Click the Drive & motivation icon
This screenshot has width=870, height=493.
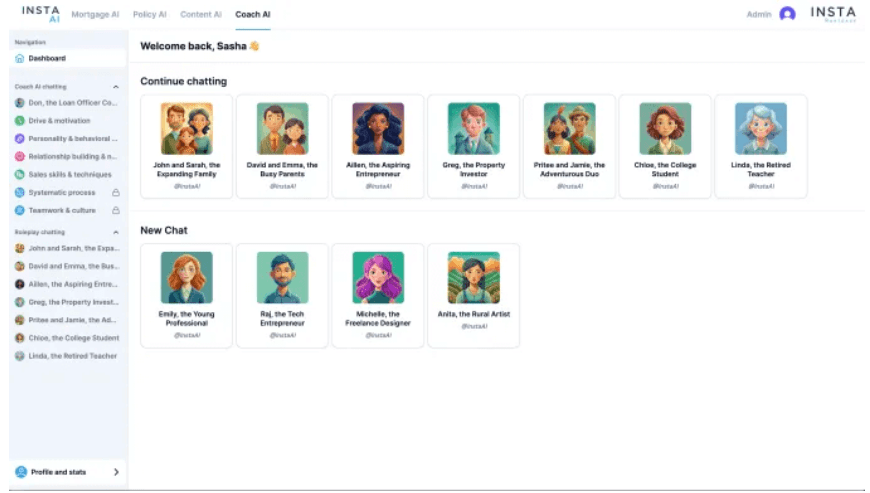click(20, 121)
